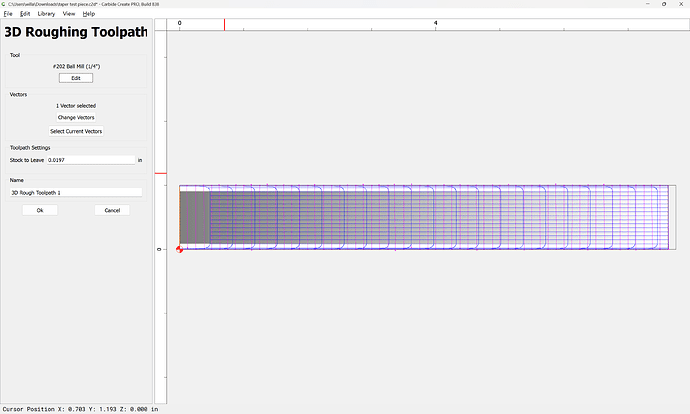Screen dimensions: 690x414
Task: Open the Library menu
Action: [46, 14]
